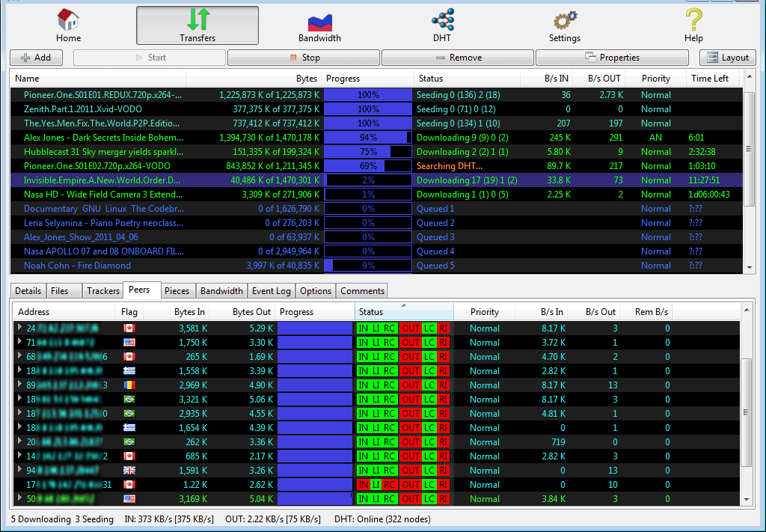Image resolution: width=766 pixels, height=532 pixels.
Task: Open the Layout options
Action: coord(728,58)
